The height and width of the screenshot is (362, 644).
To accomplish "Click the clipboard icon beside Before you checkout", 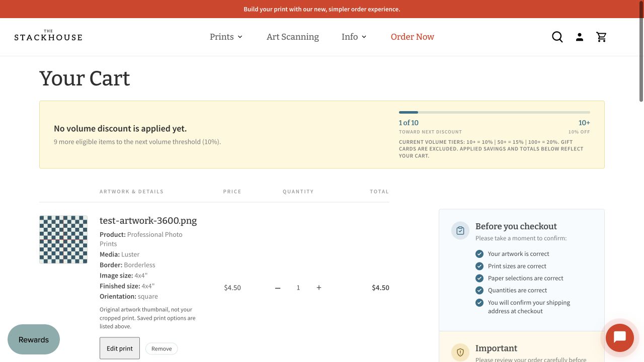I will (x=460, y=231).
